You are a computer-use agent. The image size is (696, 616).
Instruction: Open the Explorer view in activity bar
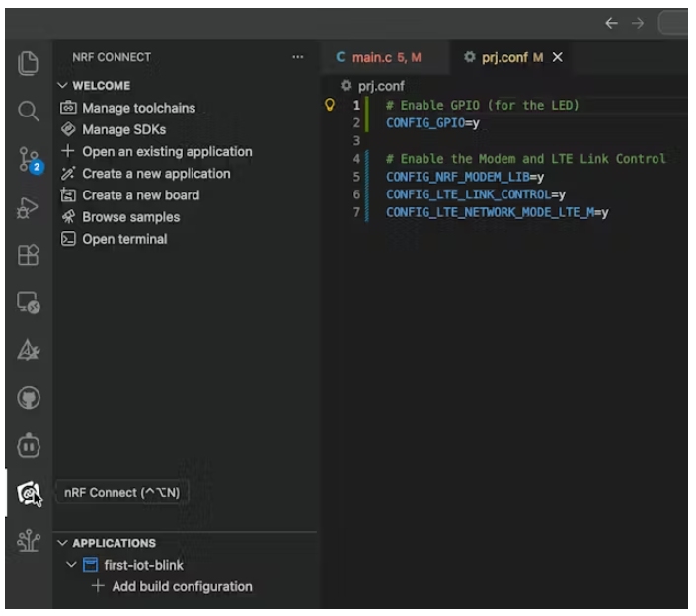[29, 64]
